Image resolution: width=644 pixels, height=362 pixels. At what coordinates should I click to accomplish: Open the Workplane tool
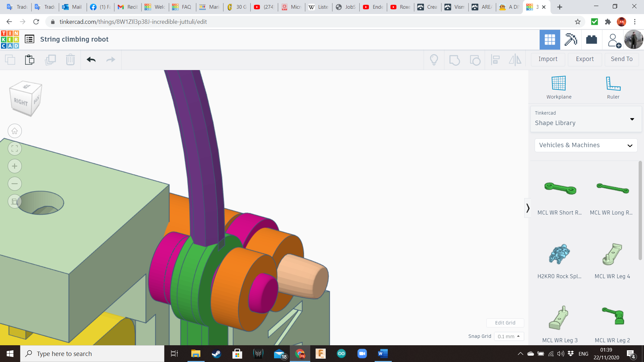(558, 86)
